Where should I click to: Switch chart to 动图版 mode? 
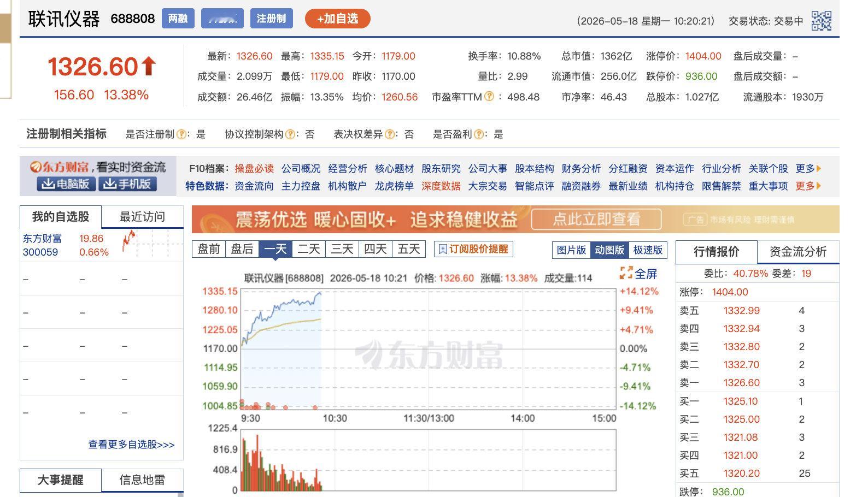609,250
